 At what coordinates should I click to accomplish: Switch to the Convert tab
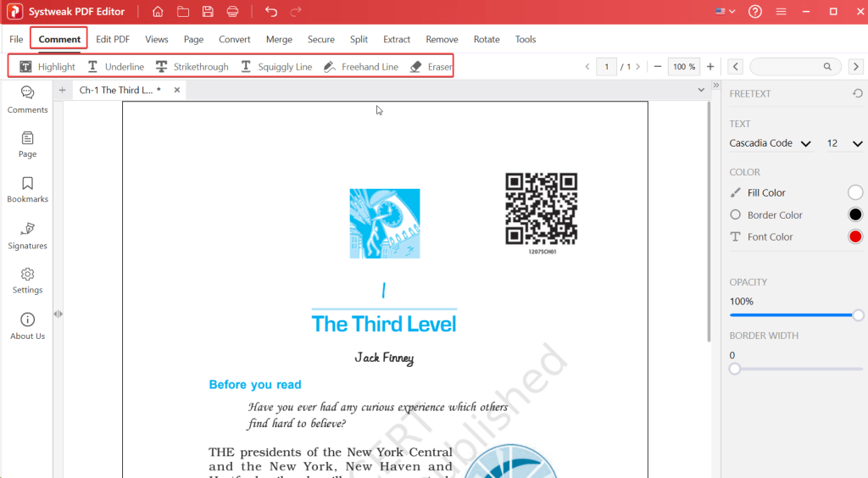click(x=234, y=39)
